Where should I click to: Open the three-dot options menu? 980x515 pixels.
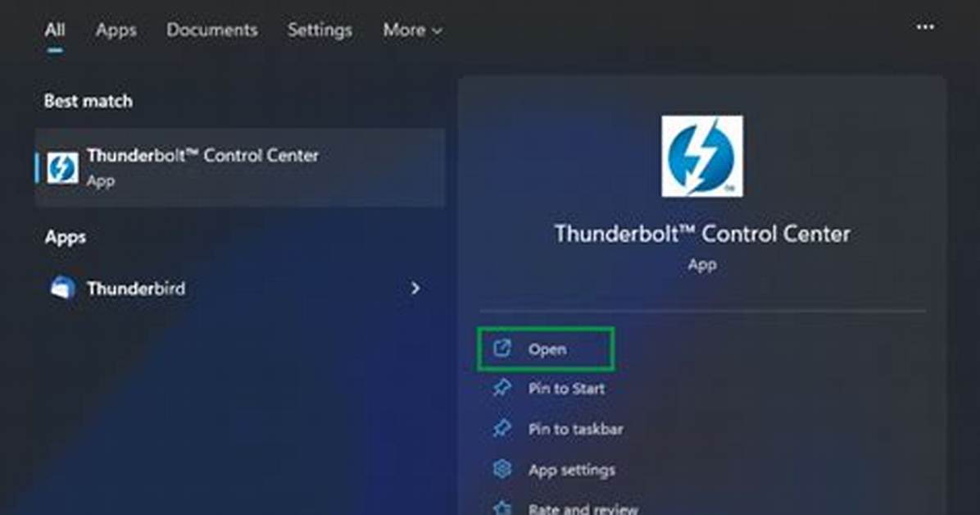tap(925, 27)
